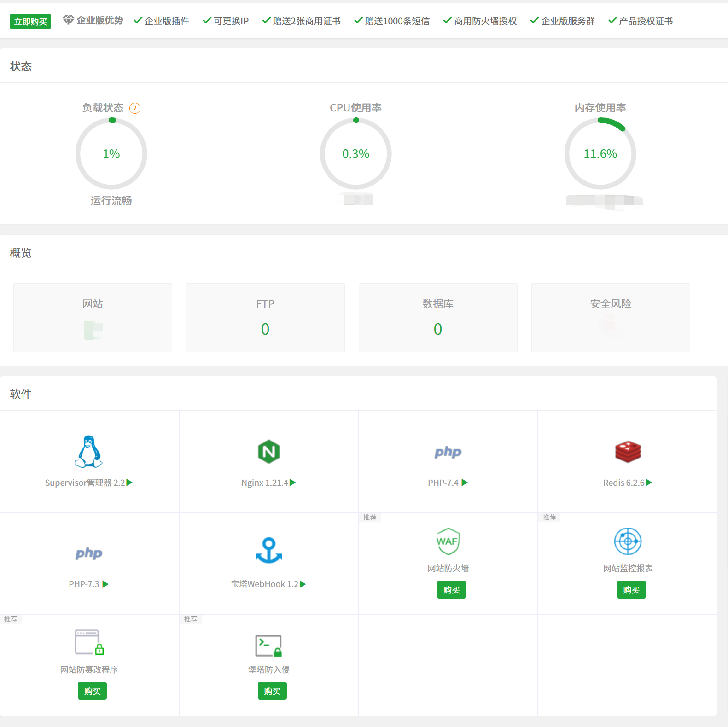Click the 网站监控报表 label
Screen dimensions: 728x727
[628, 568]
